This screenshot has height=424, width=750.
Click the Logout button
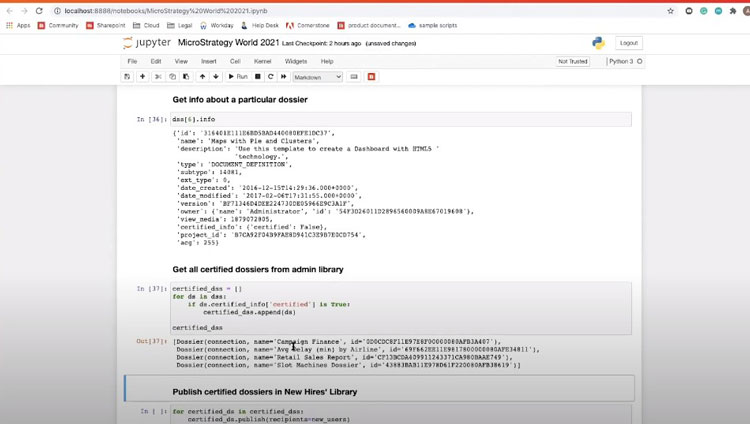pos(628,43)
